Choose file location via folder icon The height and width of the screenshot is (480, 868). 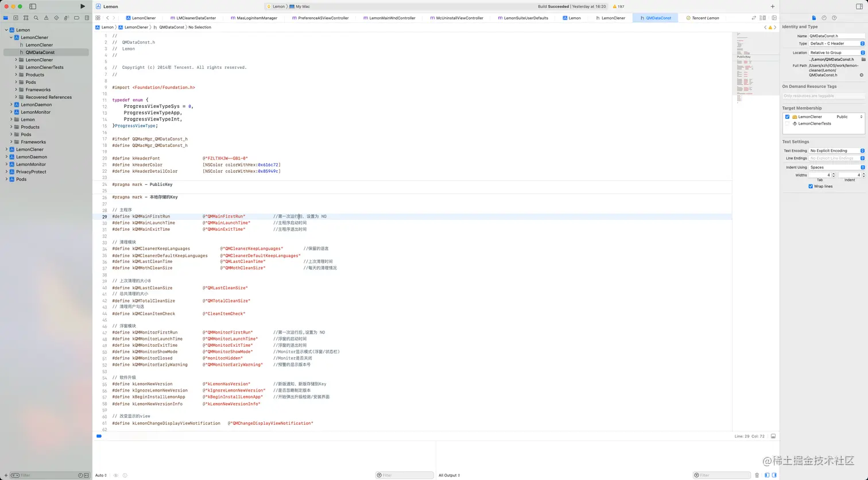tap(863, 59)
